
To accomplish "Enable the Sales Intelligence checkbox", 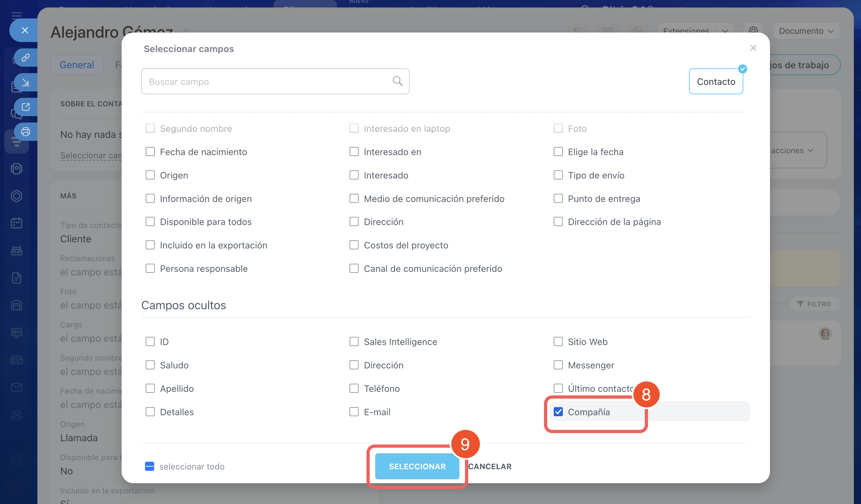I will coord(354,342).
